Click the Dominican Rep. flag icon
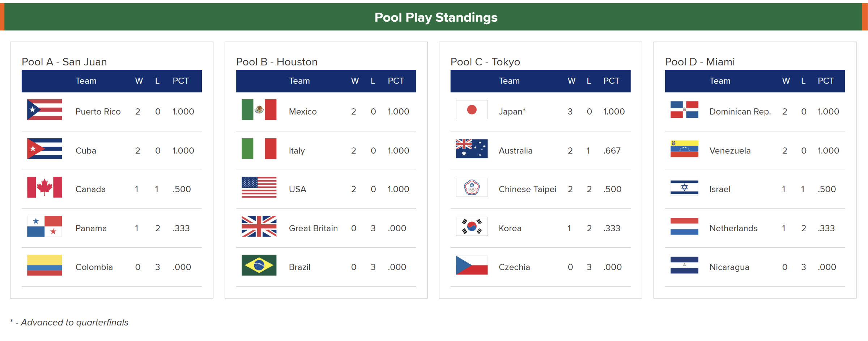Image resolution: width=868 pixels, height=341 pixels. 684,110
